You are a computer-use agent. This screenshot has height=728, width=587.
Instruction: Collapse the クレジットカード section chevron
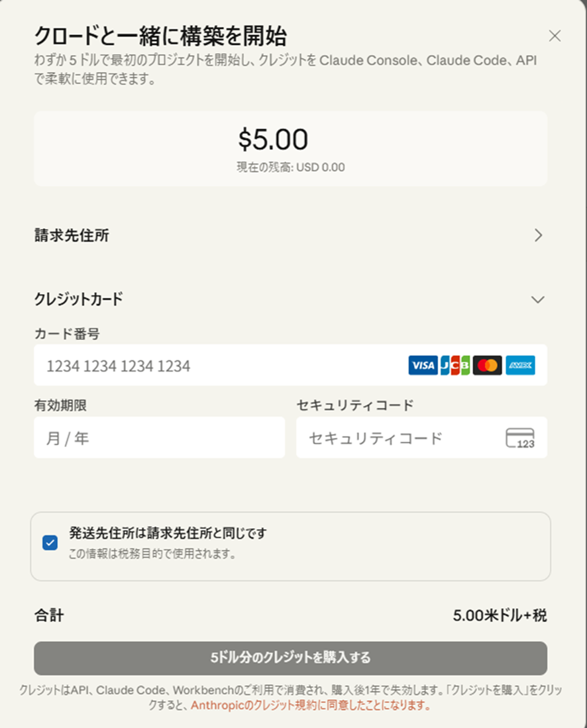coord(538,299)
